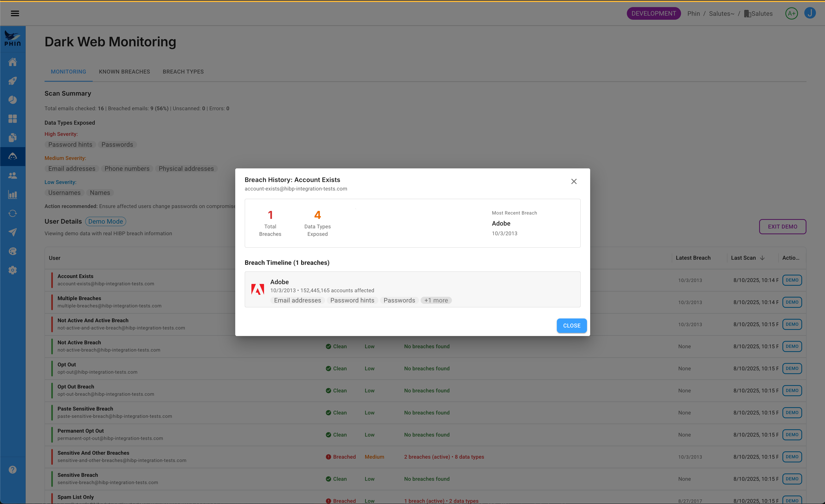Viewport: 825px width, 504px height.
Task: Click the bar chart analytics sidebar icon
Action: click(13, 195)
